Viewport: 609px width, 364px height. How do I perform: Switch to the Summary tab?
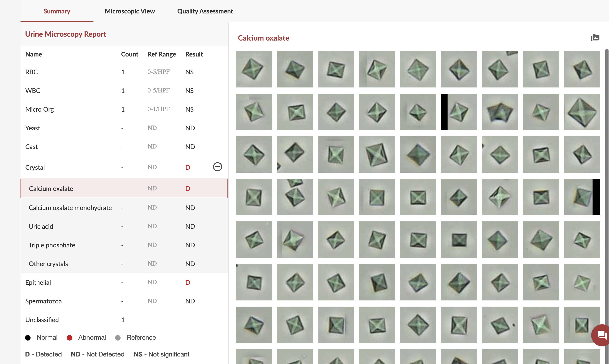coord(57,11)
